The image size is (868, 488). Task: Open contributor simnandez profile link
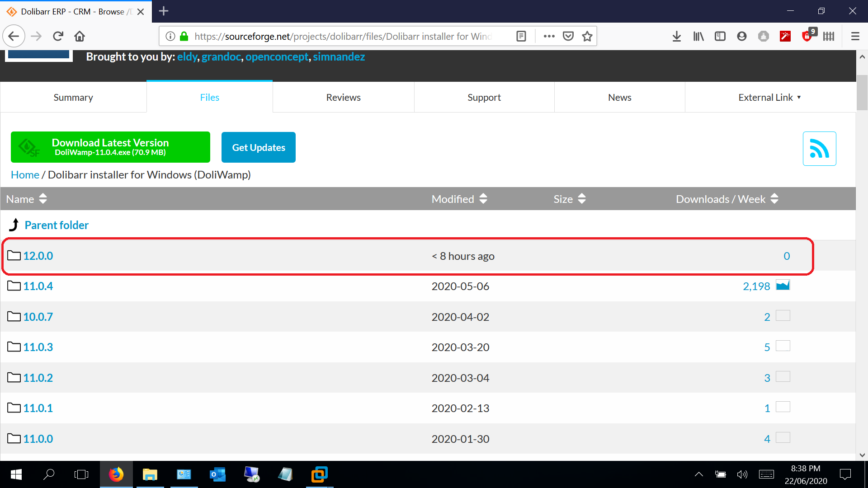pos(339,56)
